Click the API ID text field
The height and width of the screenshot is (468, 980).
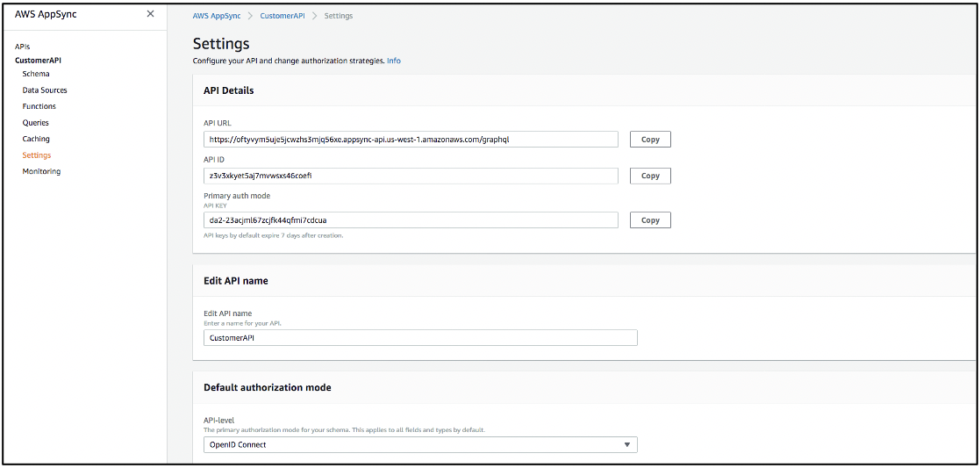(411, 176)
